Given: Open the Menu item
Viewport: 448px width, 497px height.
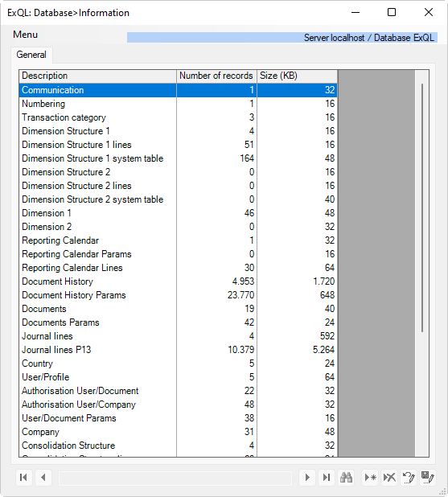Looking at the screenshot, I should coord(26,35).
